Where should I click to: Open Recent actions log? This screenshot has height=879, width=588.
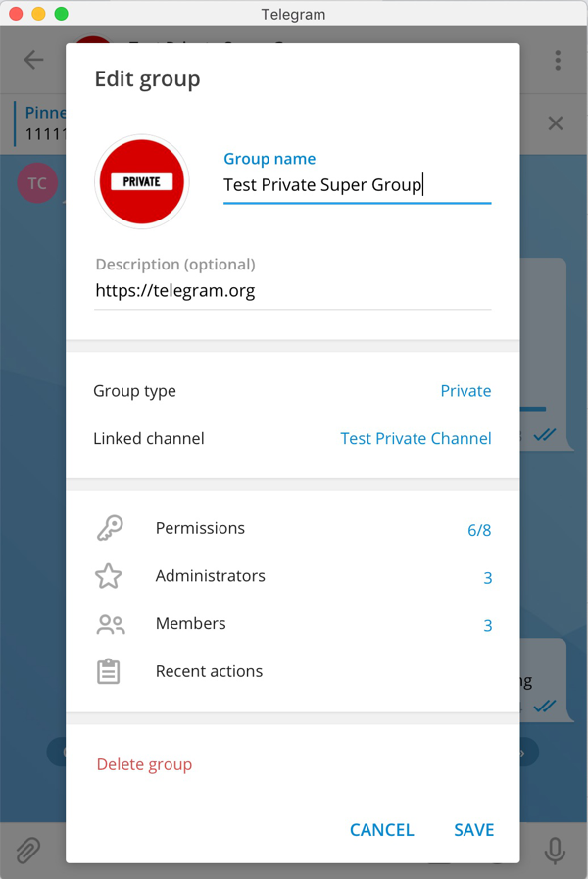(x=209, y=672)
